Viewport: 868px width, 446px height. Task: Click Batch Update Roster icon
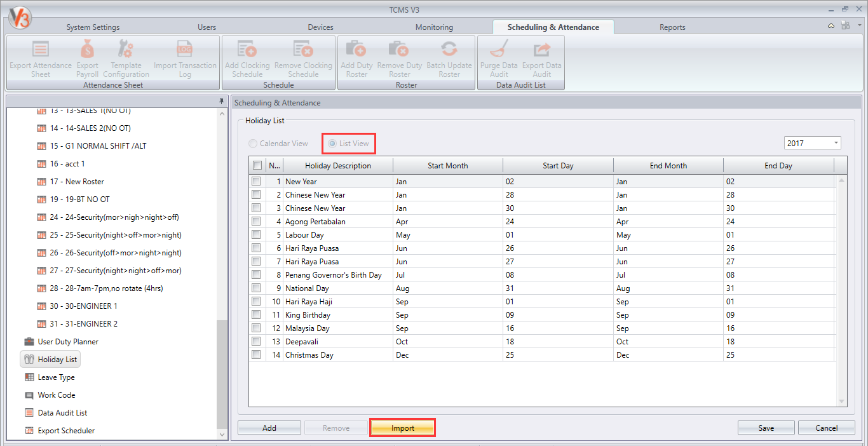coord(449,49)
